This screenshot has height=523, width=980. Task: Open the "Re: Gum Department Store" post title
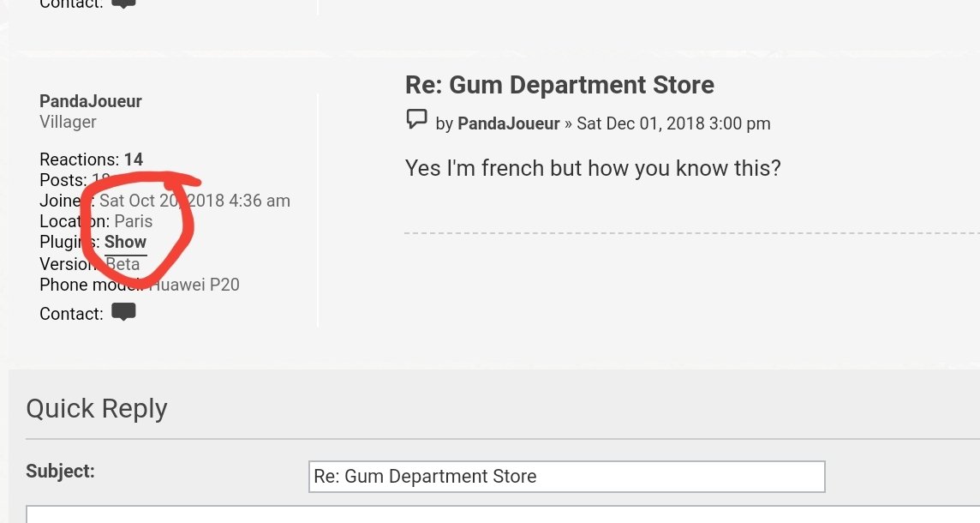[559, 85]
